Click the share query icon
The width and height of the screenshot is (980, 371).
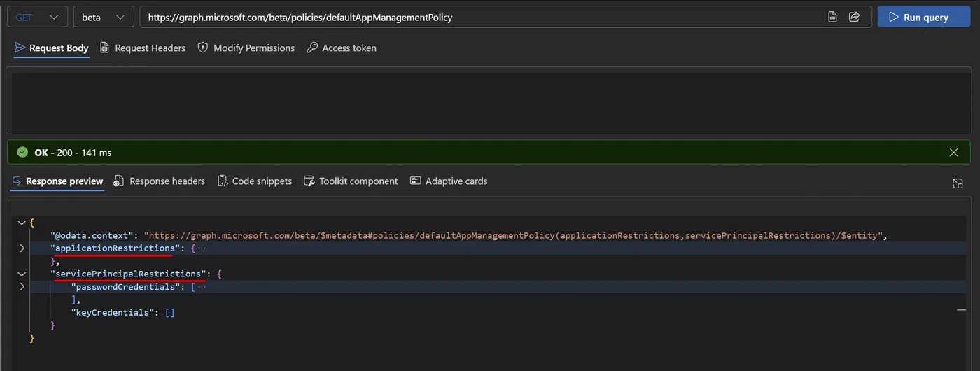pyautogui.click(x=854, y=17)
